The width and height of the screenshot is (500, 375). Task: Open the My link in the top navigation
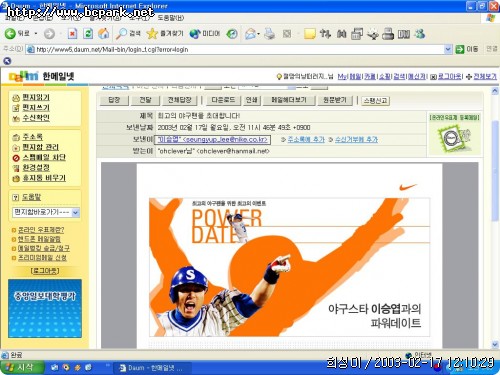[342, 77]
